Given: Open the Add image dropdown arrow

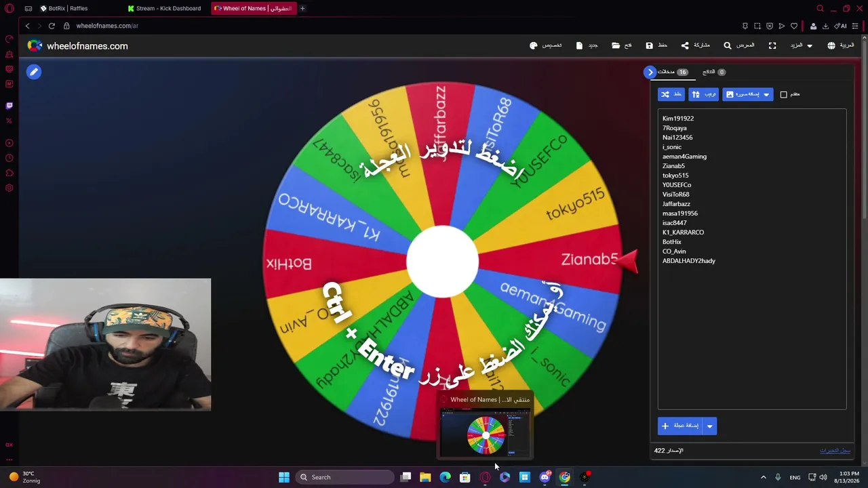Looking at the screenshot, I should point(766,94).
